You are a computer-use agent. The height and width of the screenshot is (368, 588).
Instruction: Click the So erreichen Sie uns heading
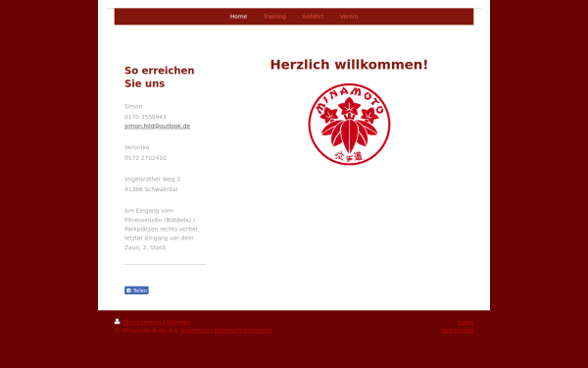[160, 77]
